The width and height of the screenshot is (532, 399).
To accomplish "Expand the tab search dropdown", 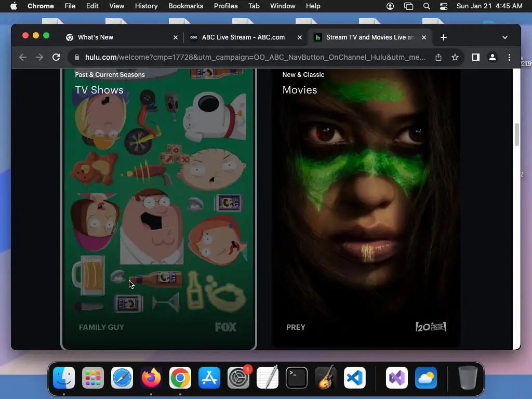I will point(505,37).
